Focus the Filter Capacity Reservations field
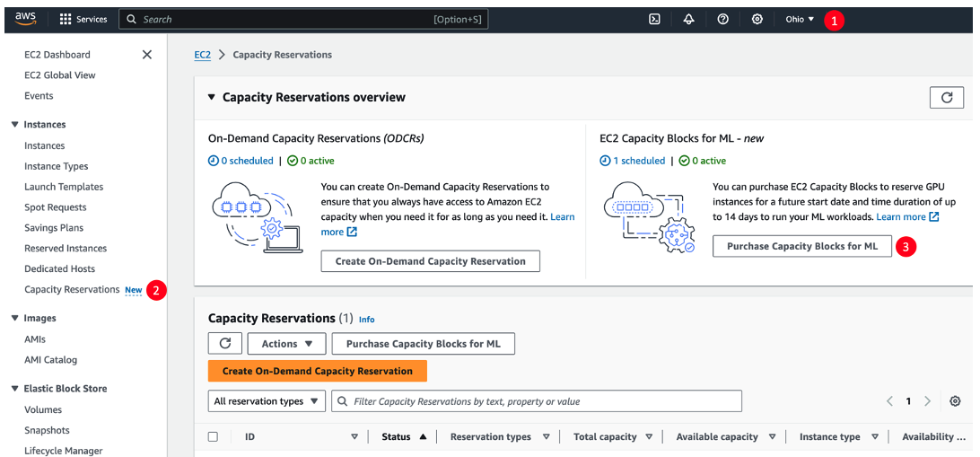Viewport: 980px width, 457px height. [537, 401]
